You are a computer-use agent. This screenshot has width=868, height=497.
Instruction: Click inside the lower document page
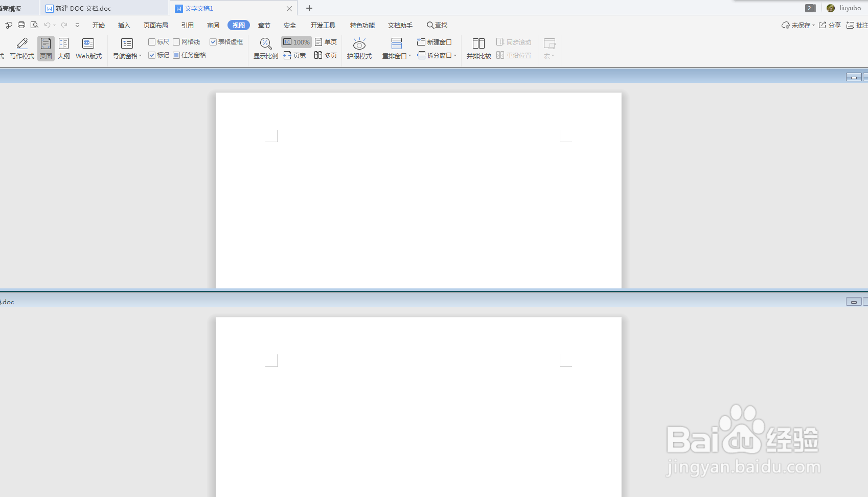[419, 407]
